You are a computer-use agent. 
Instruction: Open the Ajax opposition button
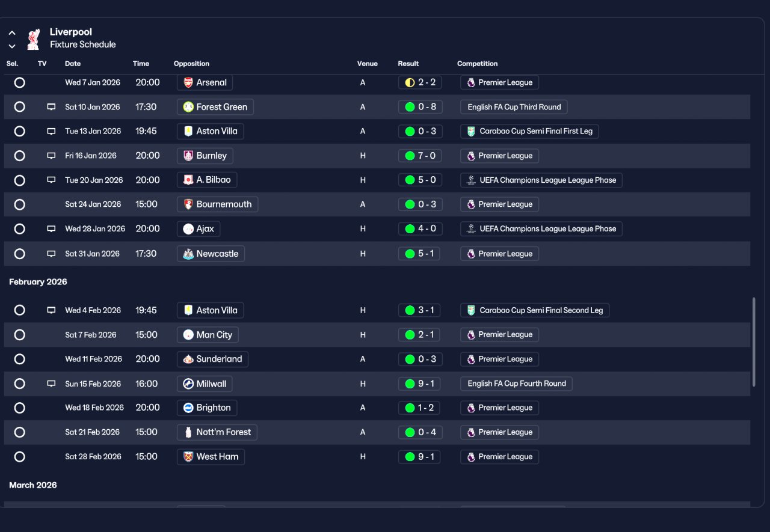199,228
